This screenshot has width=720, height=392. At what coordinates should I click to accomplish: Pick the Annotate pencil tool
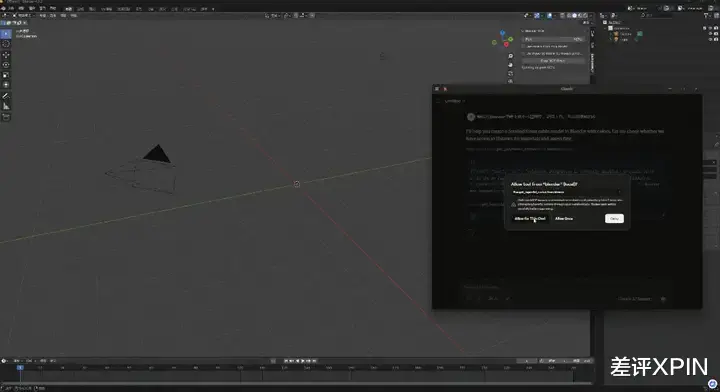[6, 96]
